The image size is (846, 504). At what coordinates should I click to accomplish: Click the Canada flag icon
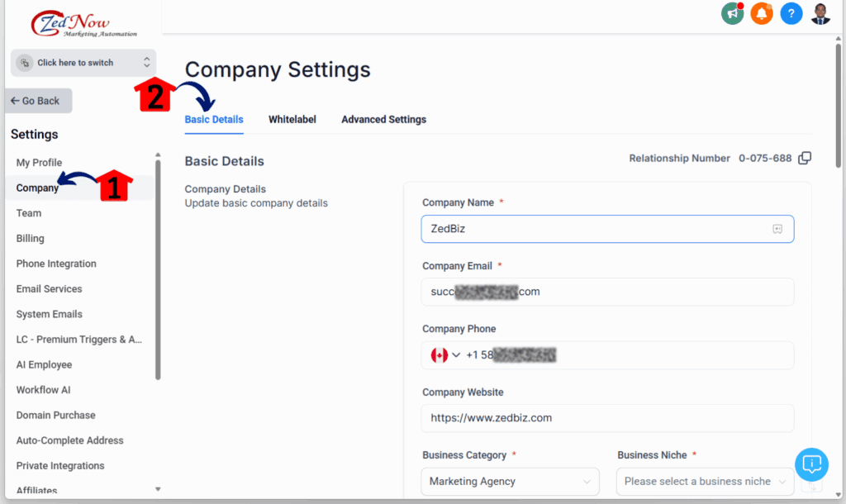coord(440,355)
